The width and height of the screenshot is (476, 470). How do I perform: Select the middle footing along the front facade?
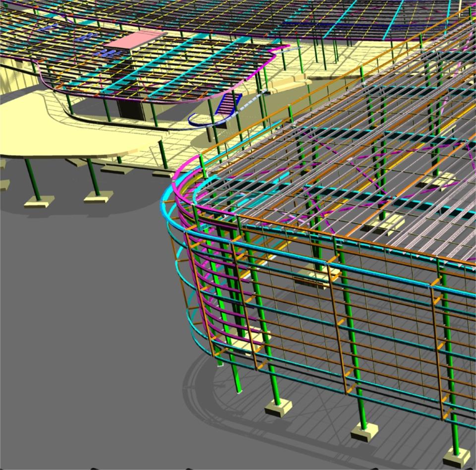coord(364,432)
